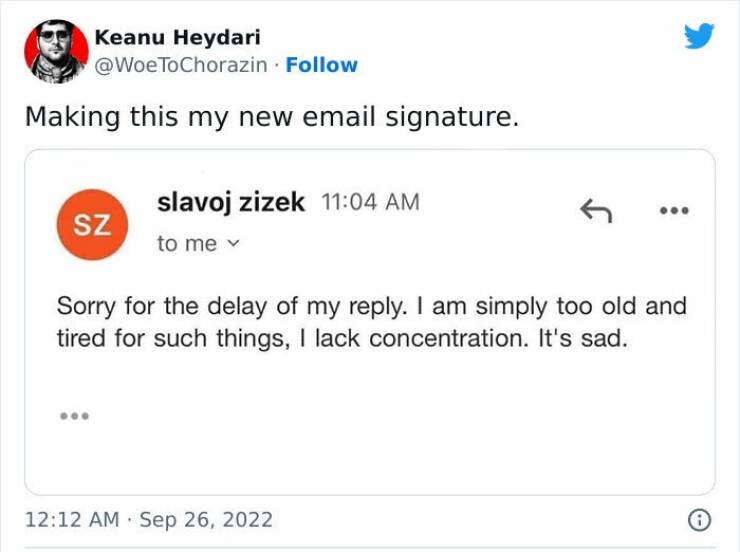
Task: Click the reply arrow in the email
Action: 596,209
